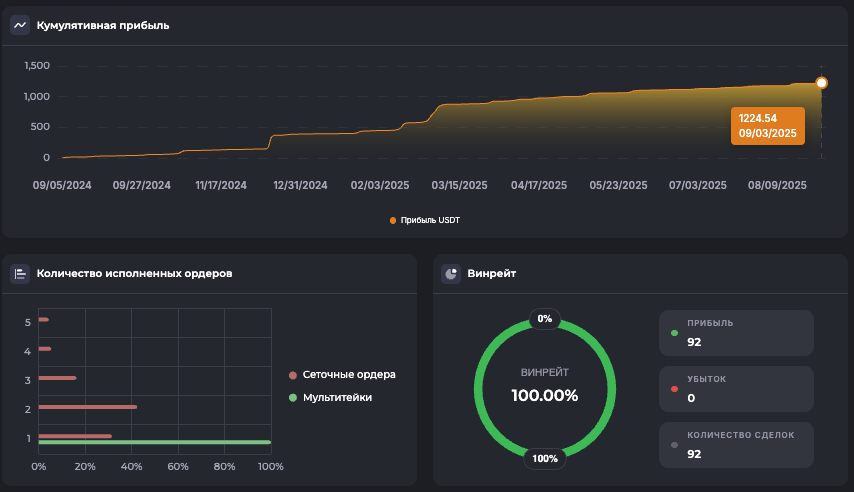Viewport: 854px width, 492px height.
Task: Click the green dot in Прибыль card
Action: [x=674, y=332]
